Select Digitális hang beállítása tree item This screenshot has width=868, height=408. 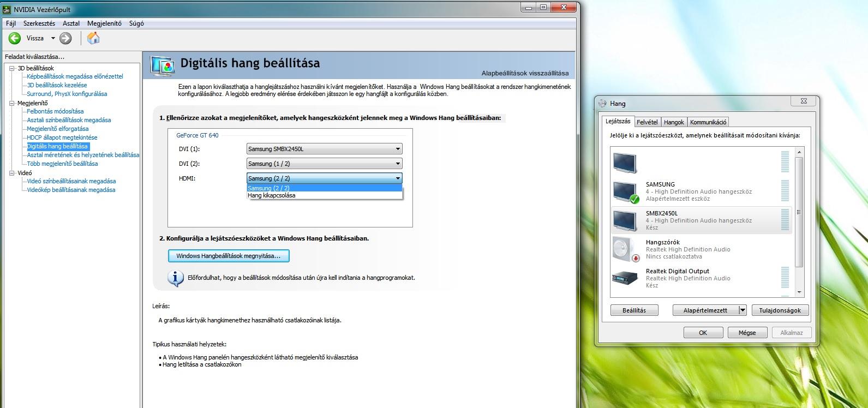pos(57,146)
